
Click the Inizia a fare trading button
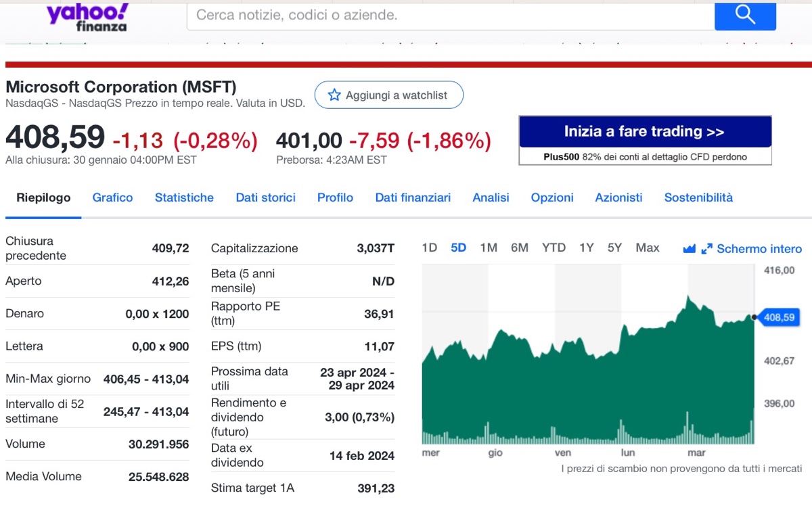point(645,132)
